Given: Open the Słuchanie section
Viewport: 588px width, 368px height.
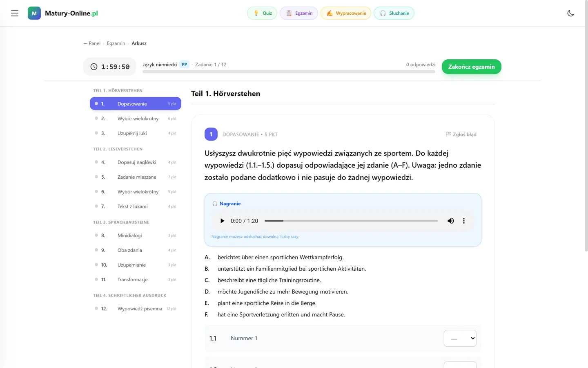Looking at the screenshot, I should tap(394, 13).
